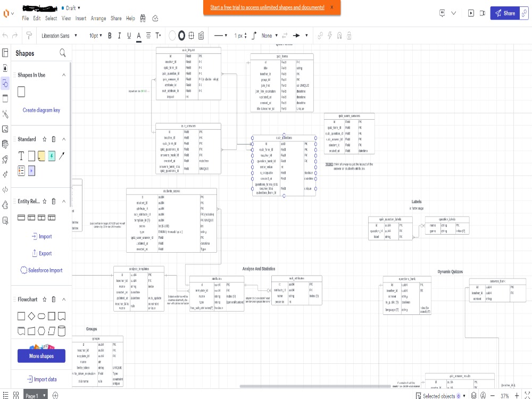Screen dimensions: 532x399
Task: Select the Text shape in Standard
Action: click(x=21, y=156)
